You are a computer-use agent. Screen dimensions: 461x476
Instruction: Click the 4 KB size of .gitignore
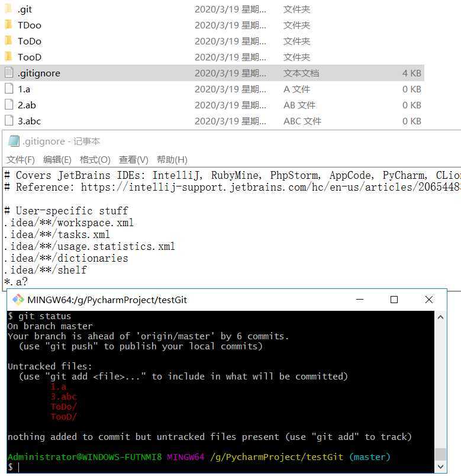click(x=412, y=73)
